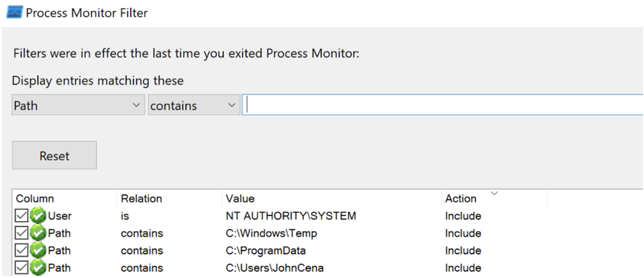This screenshot has height=278, width=644.
Task: Click 'Path' label in the C:\Users\JohnCena row
Action: click(x=59, y=268)
